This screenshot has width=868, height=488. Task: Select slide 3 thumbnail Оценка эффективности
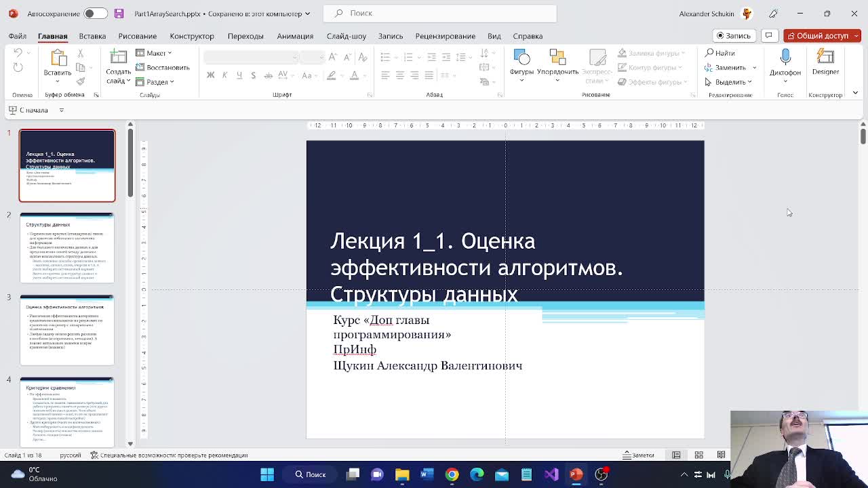pos(67,330)
